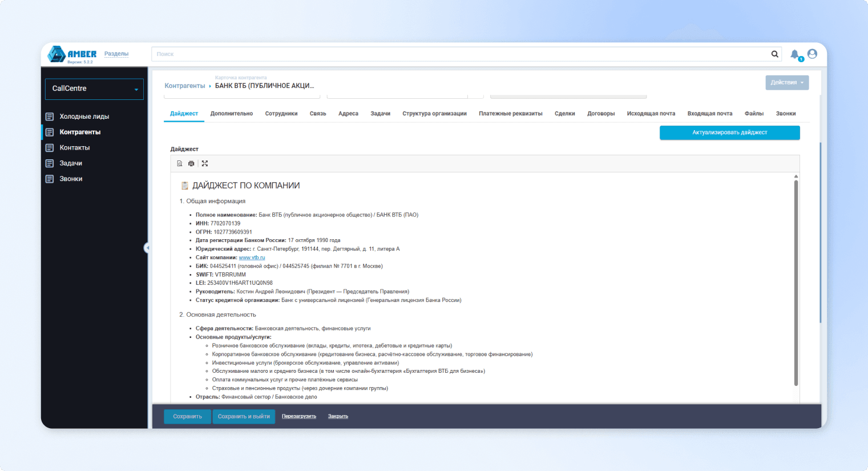Open the Задачи tab in card
Screen dimensions: 868x471
381,114
